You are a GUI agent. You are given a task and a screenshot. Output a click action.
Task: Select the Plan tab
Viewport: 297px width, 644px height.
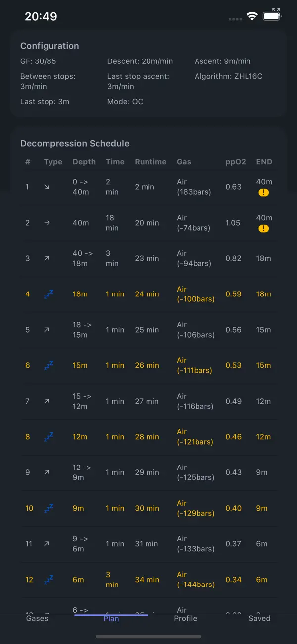pos(111,618)
